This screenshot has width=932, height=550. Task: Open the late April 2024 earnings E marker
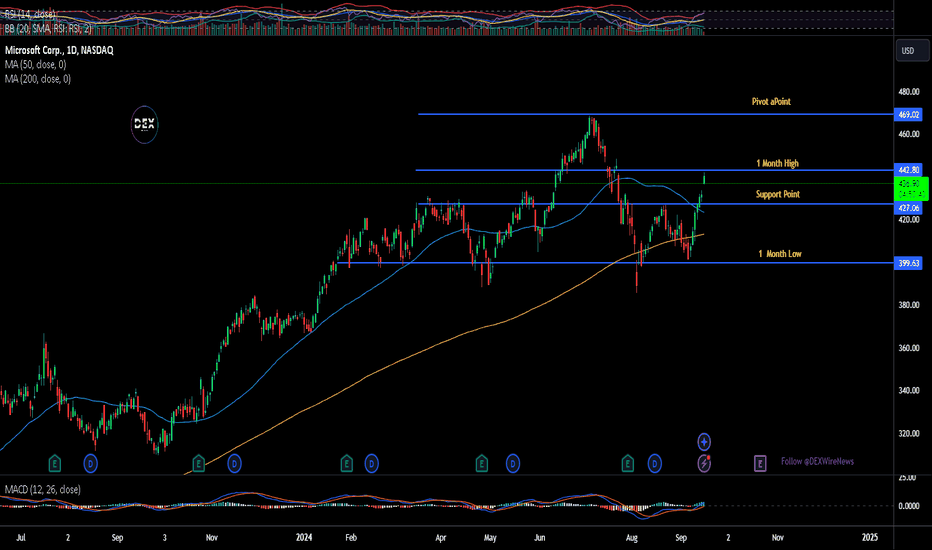point(482,463)
